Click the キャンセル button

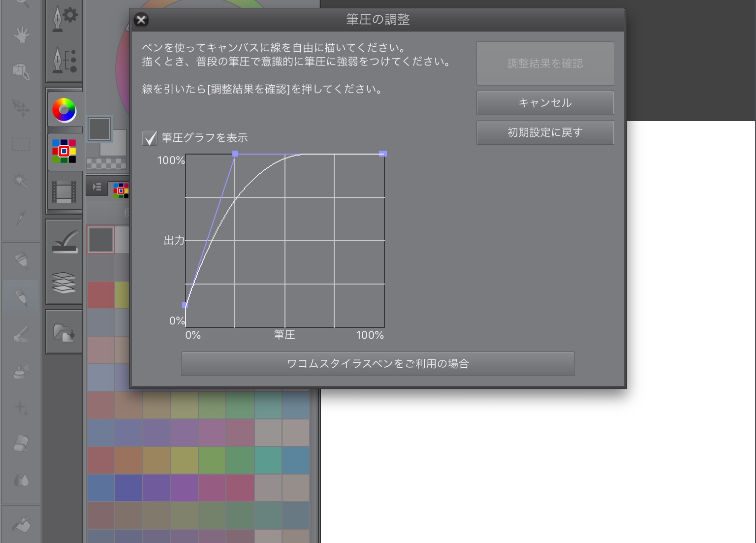(x=545, y=103)
